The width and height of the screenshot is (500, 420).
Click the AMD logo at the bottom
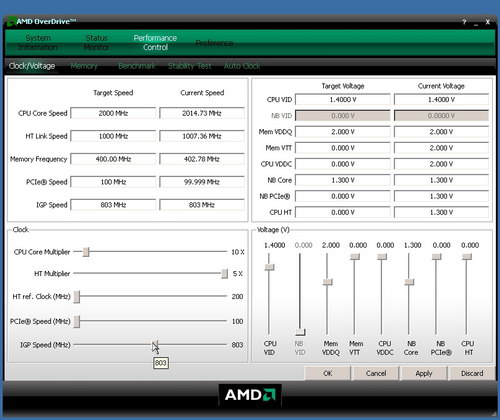coord(250,395)
